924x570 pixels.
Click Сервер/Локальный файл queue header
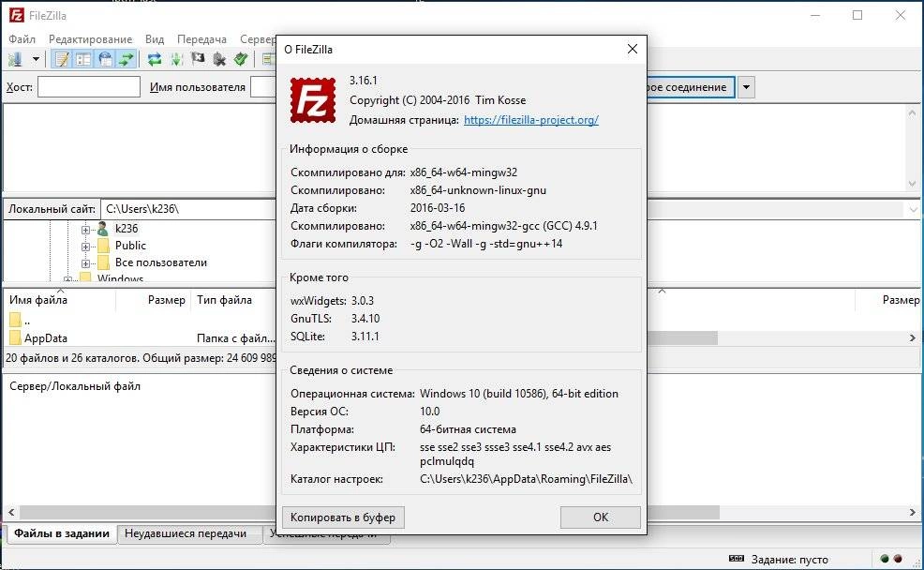[74, 386]
